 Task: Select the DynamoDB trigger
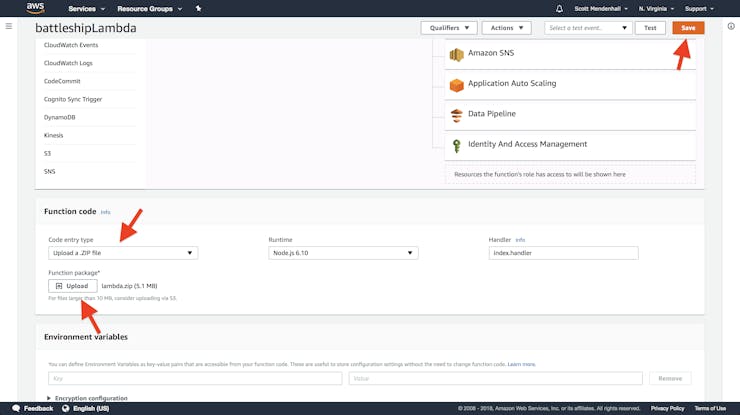tap(59, 117)
